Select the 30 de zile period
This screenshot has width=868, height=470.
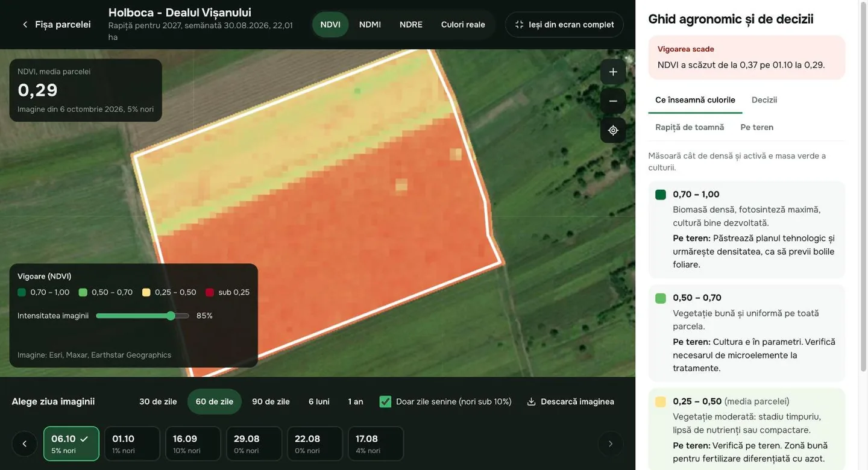(x=158, y=402)
